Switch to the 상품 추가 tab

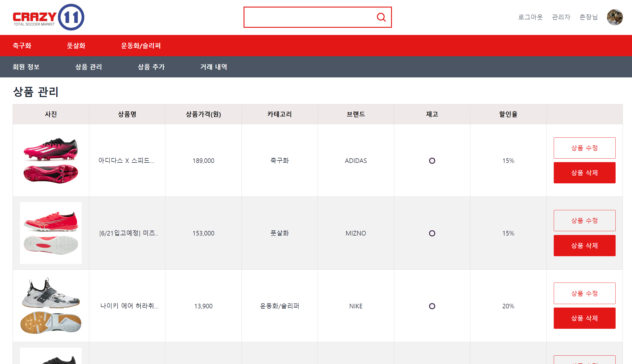click(x=151, y=67)
